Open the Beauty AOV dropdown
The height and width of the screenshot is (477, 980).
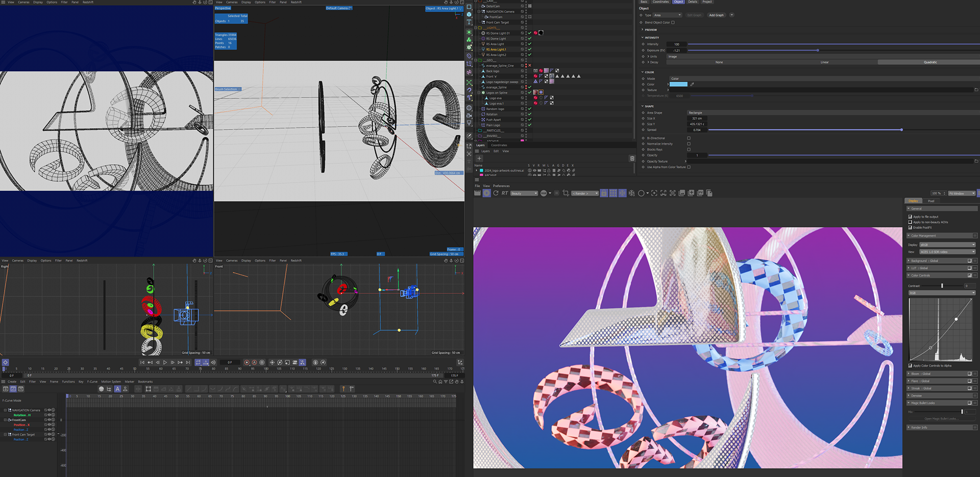pos(524,193)
